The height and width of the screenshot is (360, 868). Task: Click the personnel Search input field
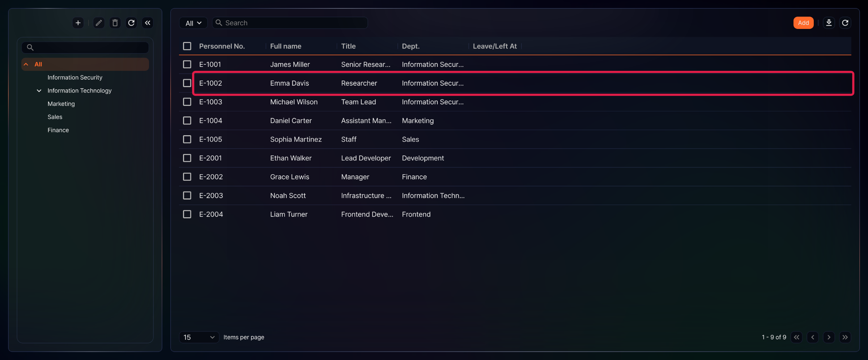click(x=290, y=23)
